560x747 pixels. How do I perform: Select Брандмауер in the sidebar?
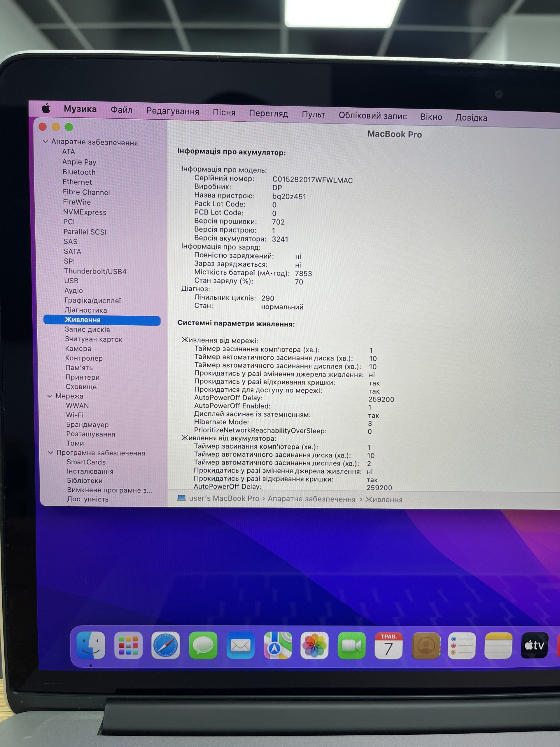pyautogui.click(x=87, y=425)
